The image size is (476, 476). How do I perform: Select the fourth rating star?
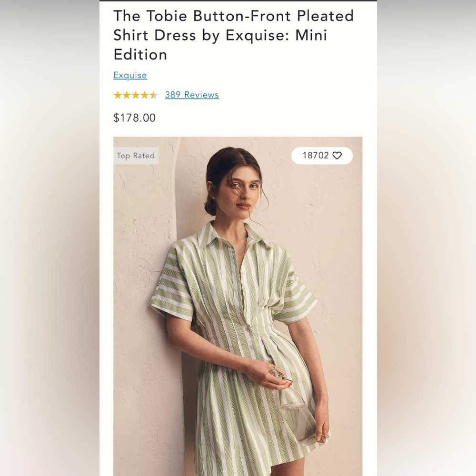pyautogui.click(x=146, y=95)
